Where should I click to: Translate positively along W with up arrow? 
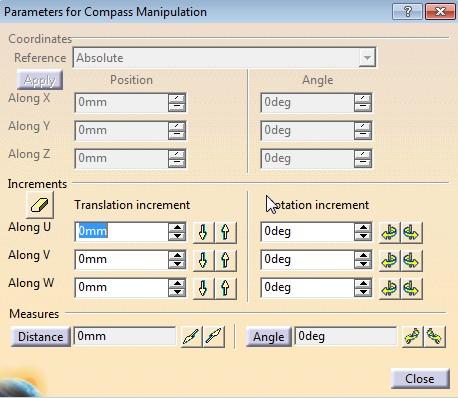(226, 288)
